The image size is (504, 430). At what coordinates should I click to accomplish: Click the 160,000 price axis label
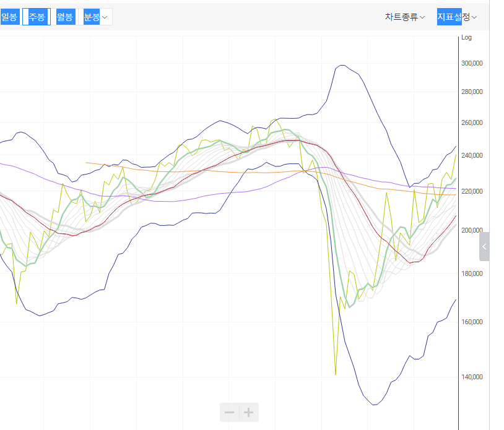(472, 322)
